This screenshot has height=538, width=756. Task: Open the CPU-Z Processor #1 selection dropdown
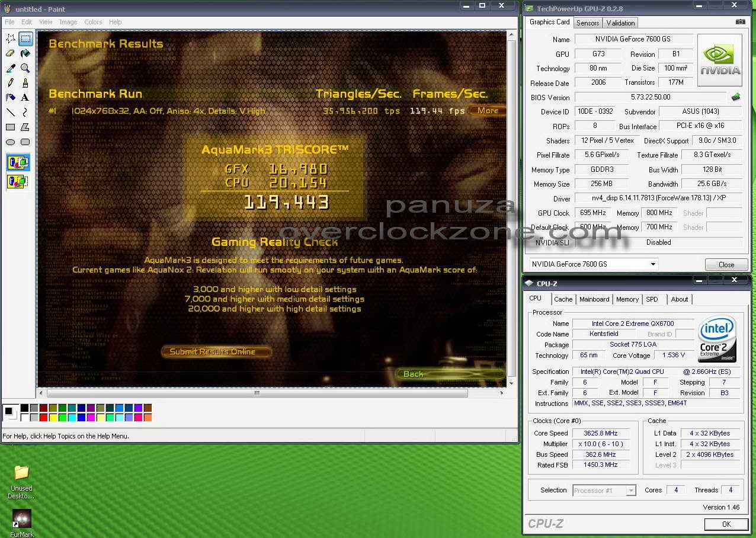point(604,490)
